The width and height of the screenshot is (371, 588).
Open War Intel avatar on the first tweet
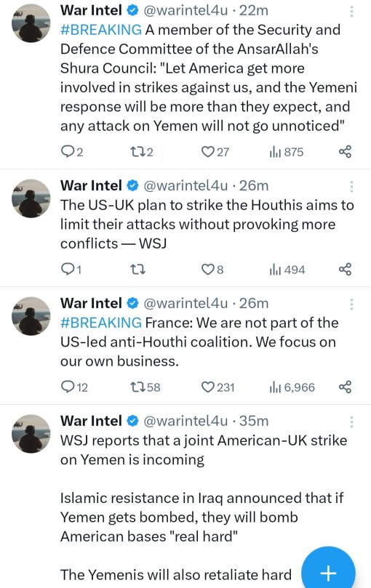coord(31,23)
